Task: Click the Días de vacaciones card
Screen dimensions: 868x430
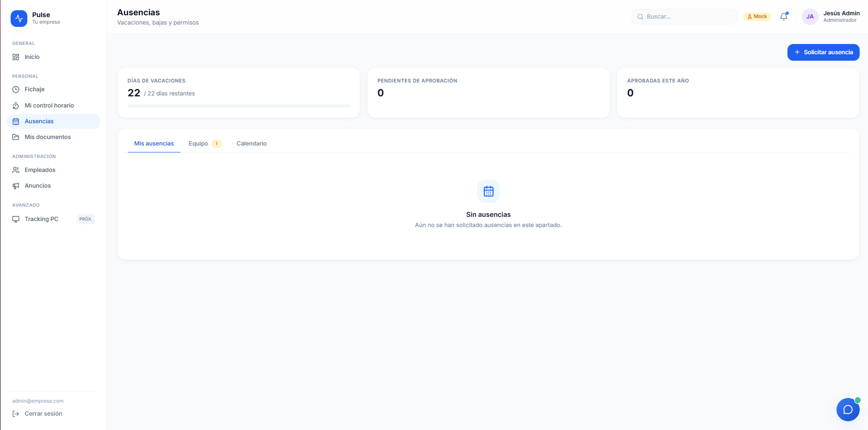Action: click(238, 93)
